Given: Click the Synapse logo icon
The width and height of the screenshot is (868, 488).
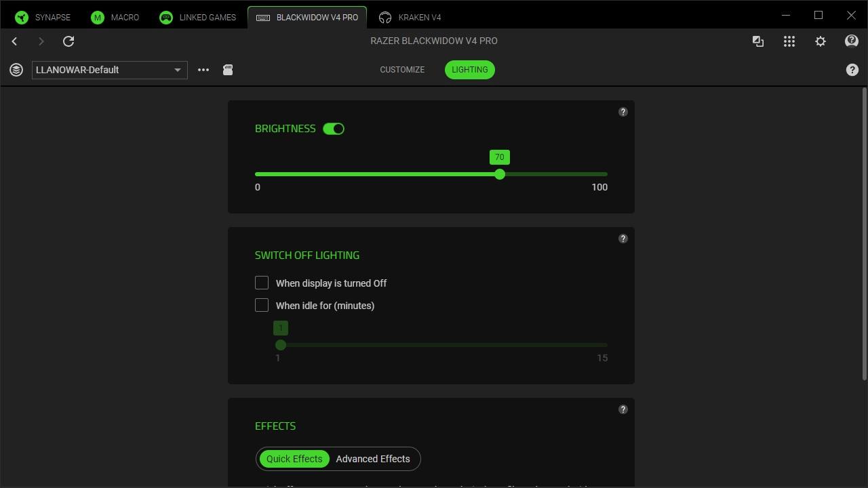Looking at the screenshot, I should (22, 18).
